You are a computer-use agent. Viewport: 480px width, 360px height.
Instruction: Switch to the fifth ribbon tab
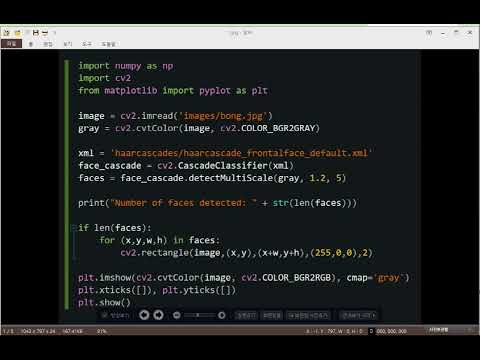tap(87, 44)
